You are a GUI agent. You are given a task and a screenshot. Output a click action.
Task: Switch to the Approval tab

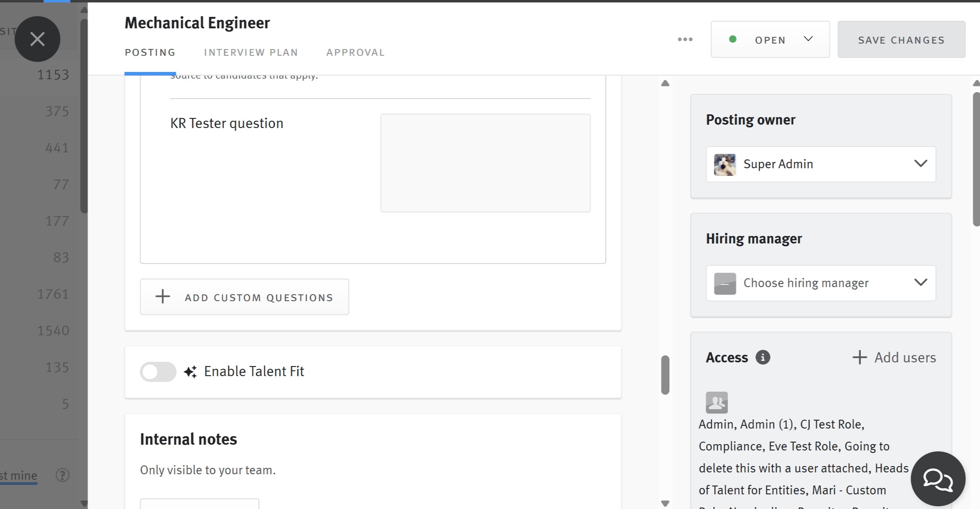coord(355,52)
